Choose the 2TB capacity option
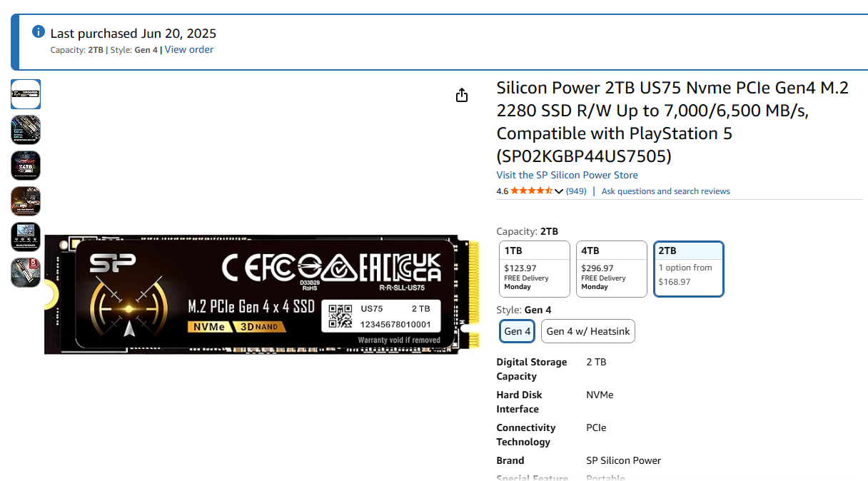 689,269
